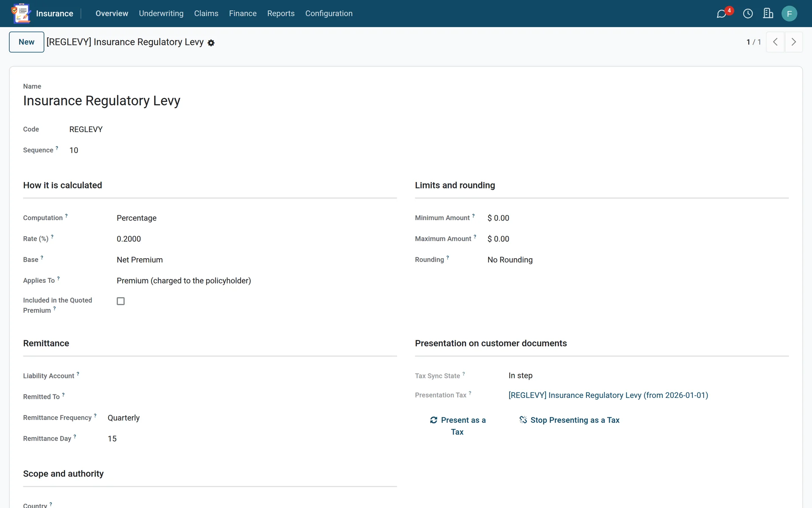
Task: Tick Included in the Quoted Premium checkbox
Action: click(121, 301)
